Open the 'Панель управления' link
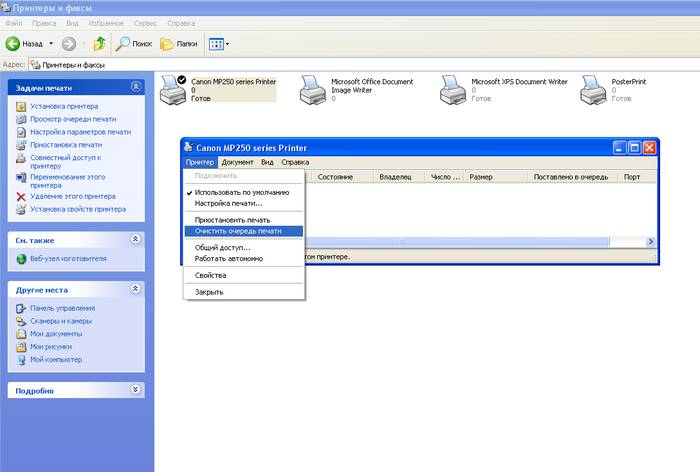 [x=62, y=308]
